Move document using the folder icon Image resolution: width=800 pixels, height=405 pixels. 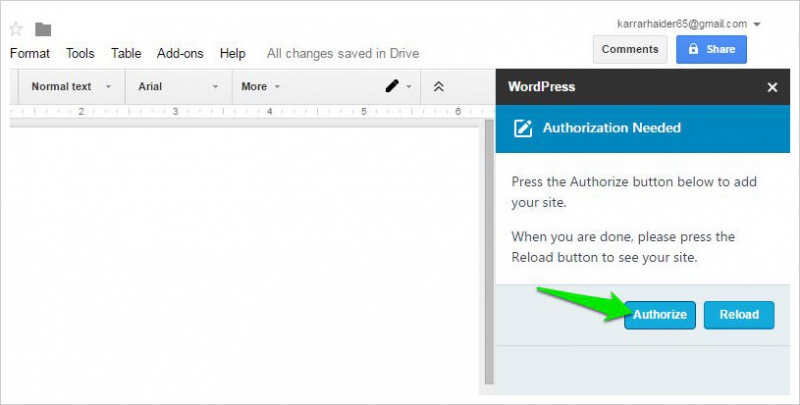point(43,30)
